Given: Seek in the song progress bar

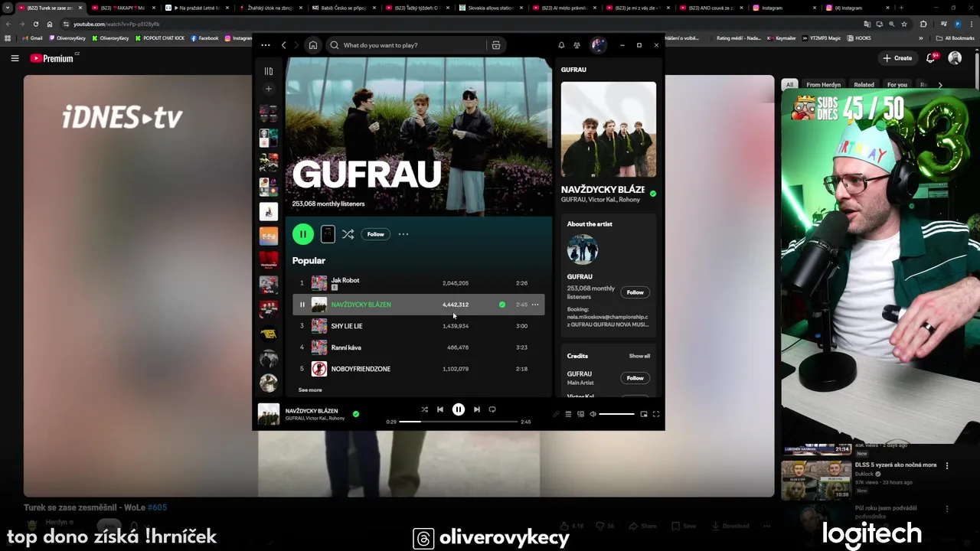Looking at the screenshot, I should point(458,422).
